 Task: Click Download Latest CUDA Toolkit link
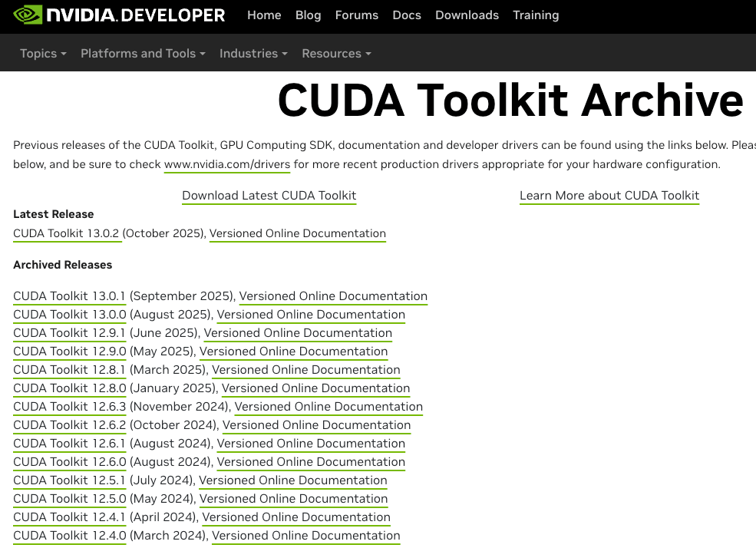[x=269, y=196]
